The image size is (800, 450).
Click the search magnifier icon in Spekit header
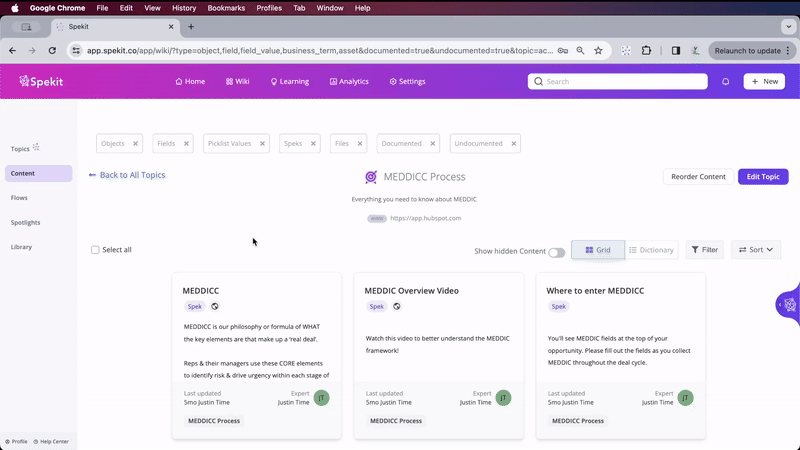(x=538, y=82)
